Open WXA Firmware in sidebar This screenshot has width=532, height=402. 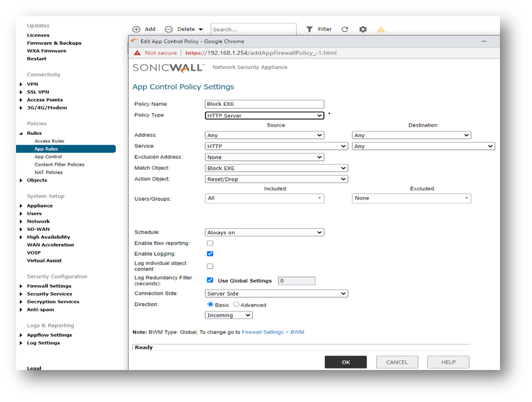(x=47, y=51)
